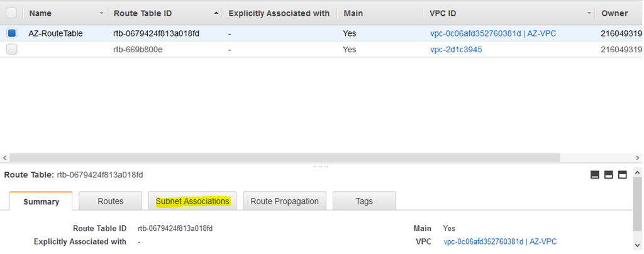
Task: Collapse details pane with first layout icon
Action: 595,175
